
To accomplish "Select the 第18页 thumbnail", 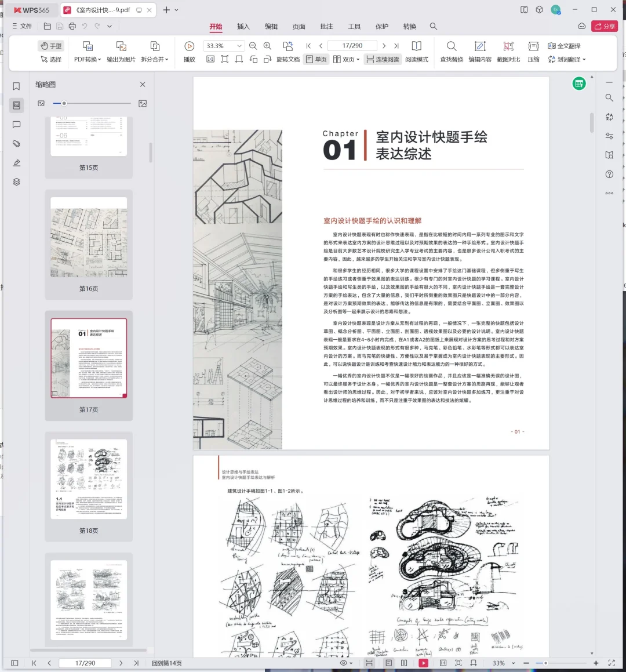I will point(89,487).
